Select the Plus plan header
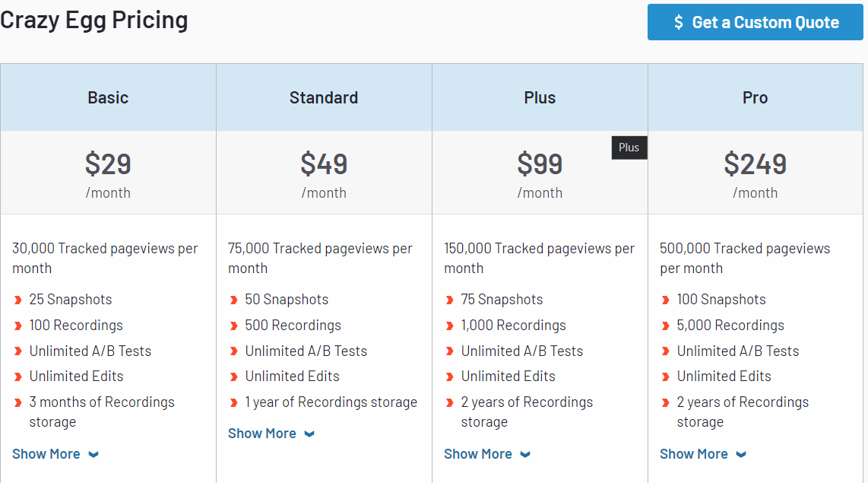The image size is (868, 483). tap(540, 97)
